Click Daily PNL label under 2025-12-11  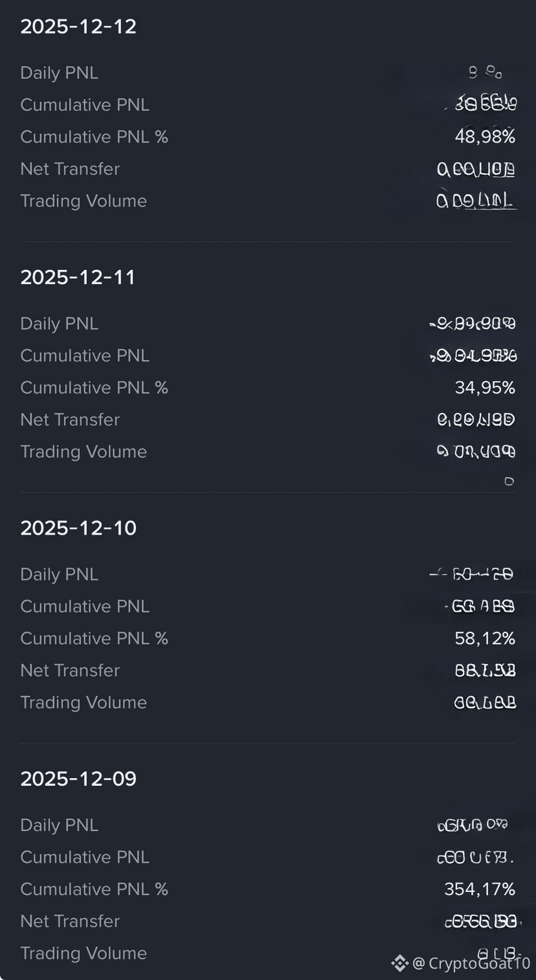point(59,323)
